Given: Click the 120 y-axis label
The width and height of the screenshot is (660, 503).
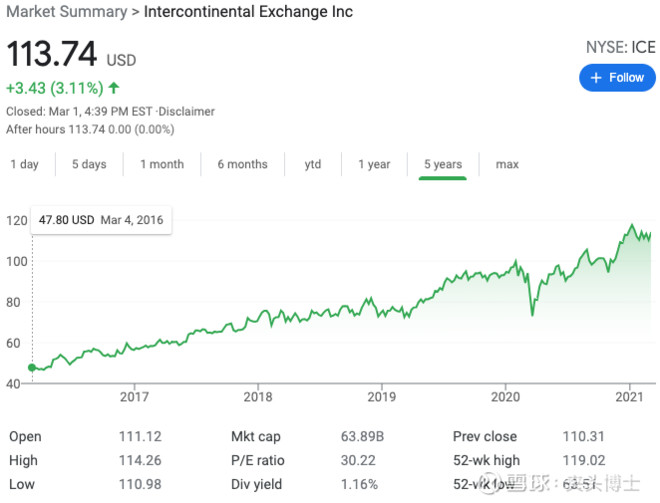Looking at the screenshot, I should click(17, 221).
